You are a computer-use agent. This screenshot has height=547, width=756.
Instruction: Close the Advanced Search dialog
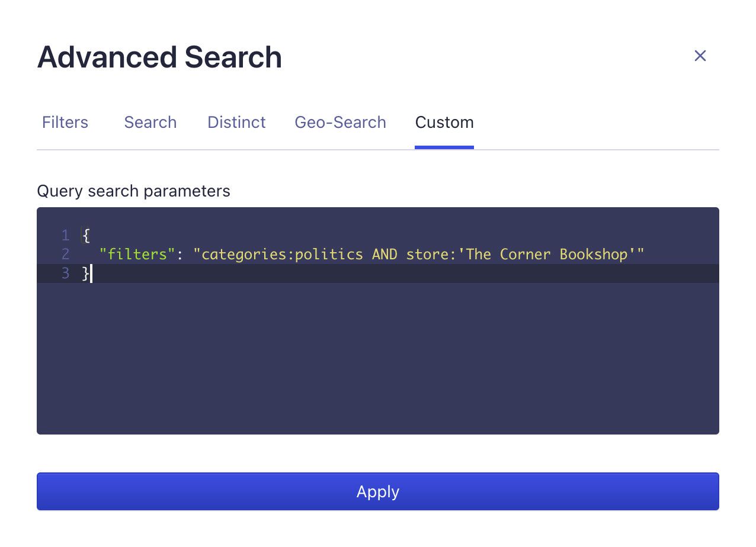(x=700, y=56)
